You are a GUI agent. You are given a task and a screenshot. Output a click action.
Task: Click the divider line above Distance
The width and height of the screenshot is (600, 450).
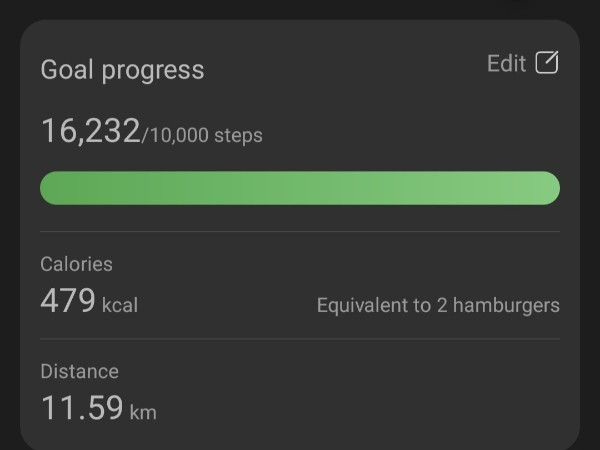[300, 339]
